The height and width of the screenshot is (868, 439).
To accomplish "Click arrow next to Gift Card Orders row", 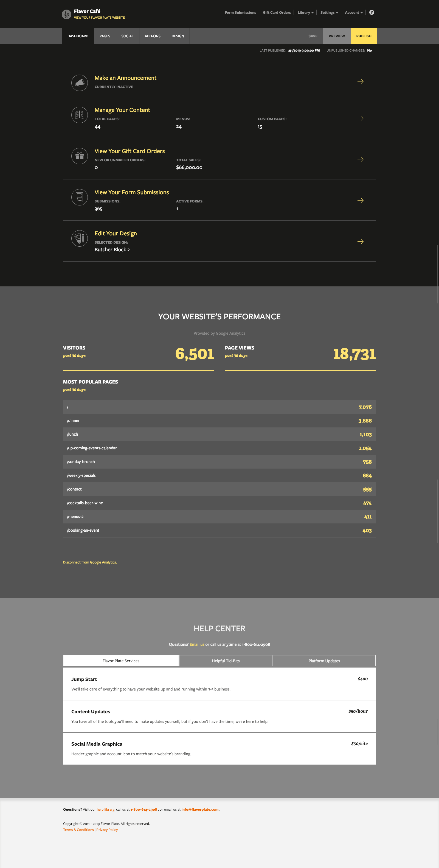I will (360, 159).
